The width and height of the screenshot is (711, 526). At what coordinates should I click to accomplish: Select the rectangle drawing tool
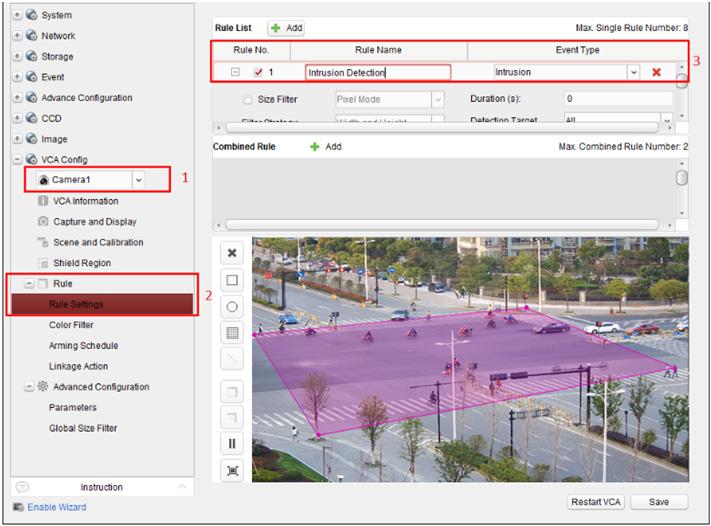point(232,280)
